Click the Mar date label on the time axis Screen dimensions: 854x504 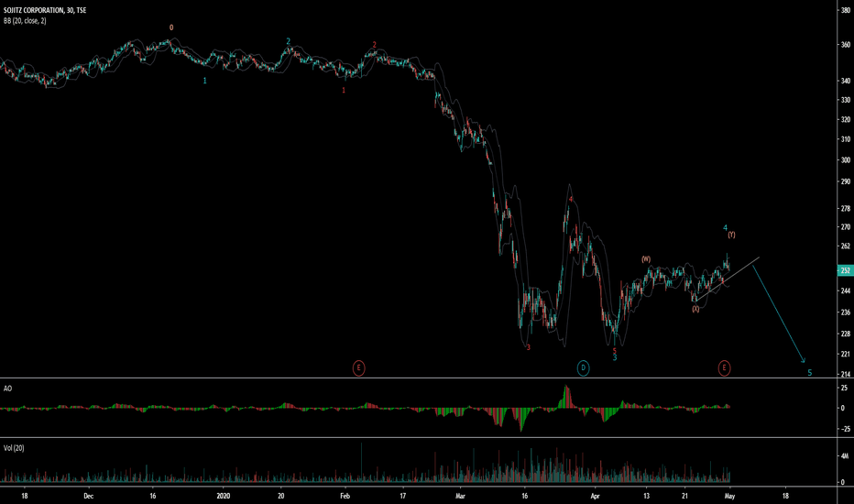click(x=460, y=496)
